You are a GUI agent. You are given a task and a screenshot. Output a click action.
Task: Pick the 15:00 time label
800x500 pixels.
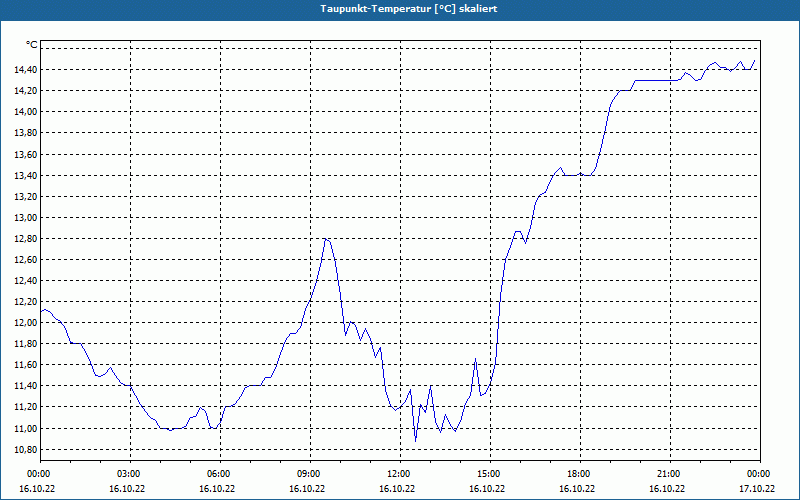[490, 474]
